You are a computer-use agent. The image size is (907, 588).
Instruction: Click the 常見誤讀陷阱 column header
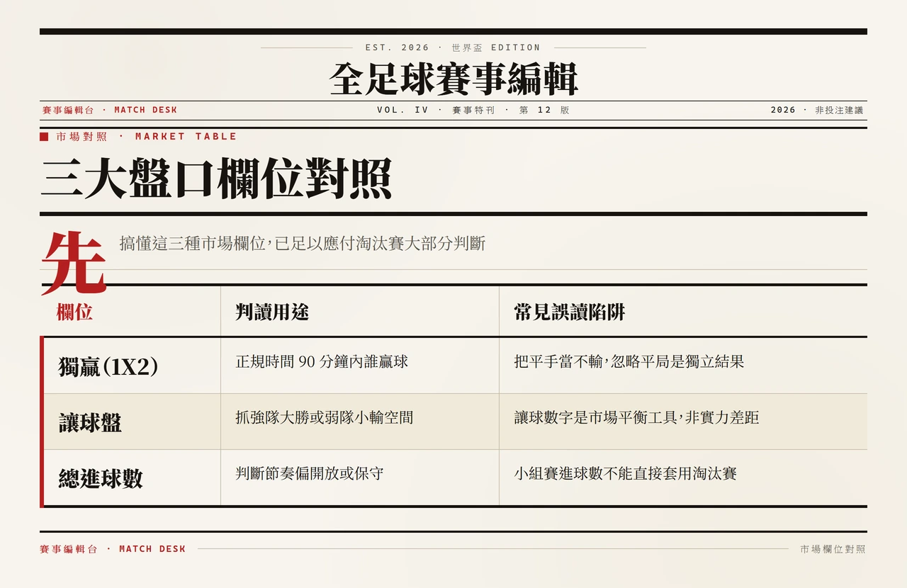pyautogui.click(x=569, y=312)
